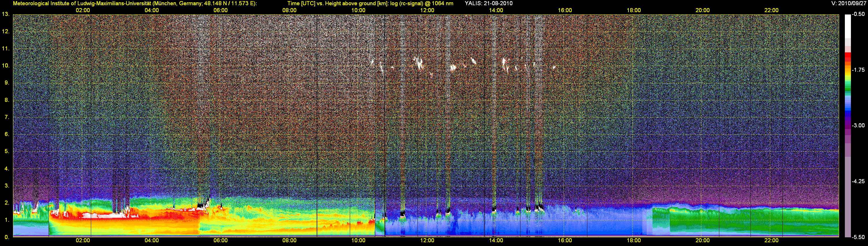Click the 12. km height axis label

tap(6, 31)
